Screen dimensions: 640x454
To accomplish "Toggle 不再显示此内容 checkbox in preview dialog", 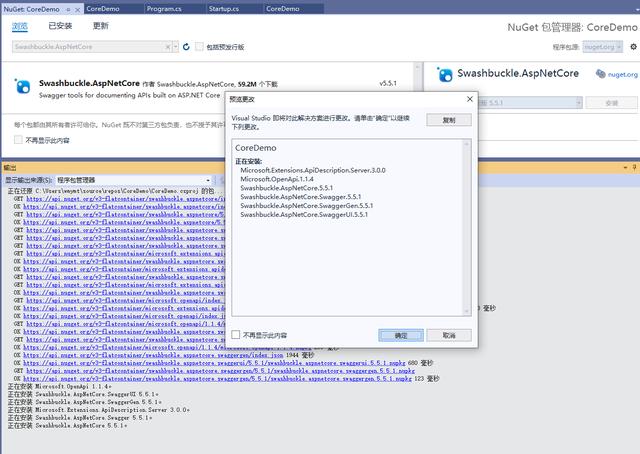I will 236,335.
